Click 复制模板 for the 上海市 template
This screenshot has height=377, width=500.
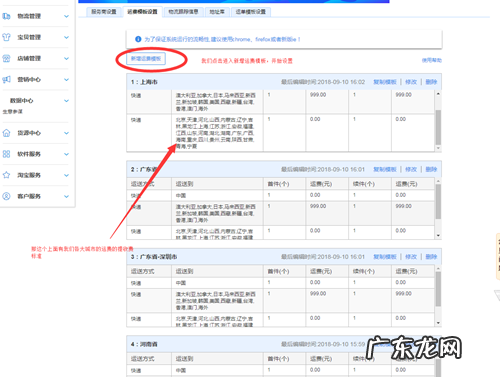[385, 82]
